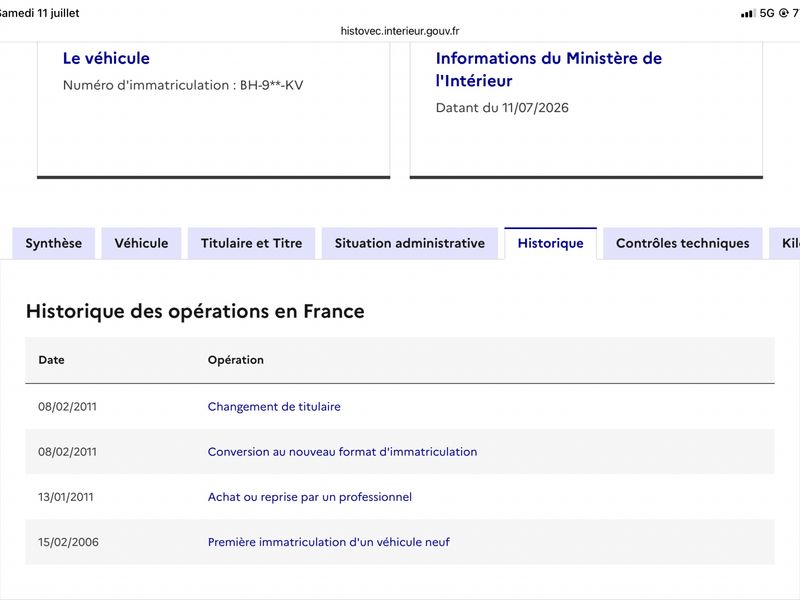Click the Changement de titulaire operation
800x600 pixels.
[x=274, y=407]
